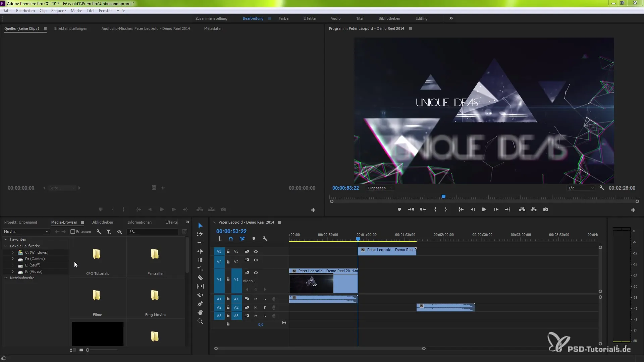Select the Zoom magnifier tool
The width and height of the screenshot is (644, 362).
click(200, 321)
